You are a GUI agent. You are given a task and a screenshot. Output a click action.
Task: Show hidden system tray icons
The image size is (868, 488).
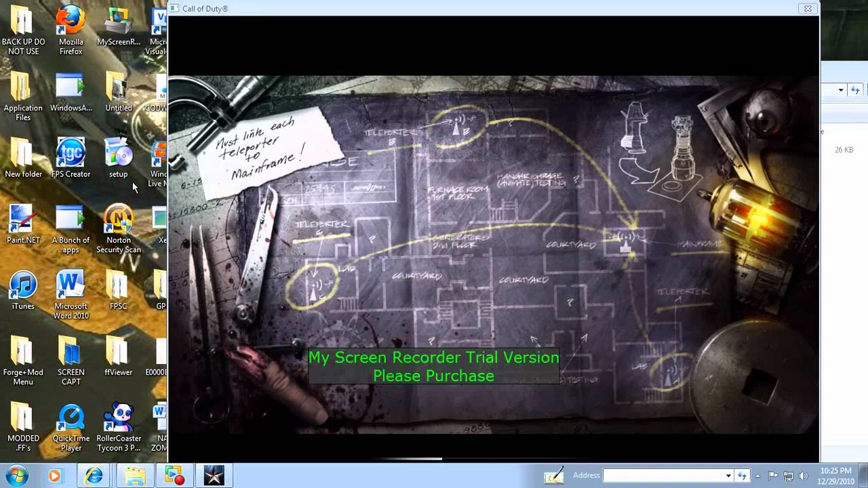pos(757,476)
